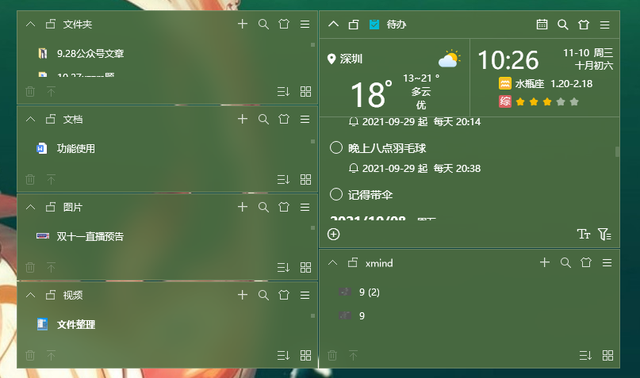Open skin settings of 视频 panel

pyautogui.click(x=284, y=295)
